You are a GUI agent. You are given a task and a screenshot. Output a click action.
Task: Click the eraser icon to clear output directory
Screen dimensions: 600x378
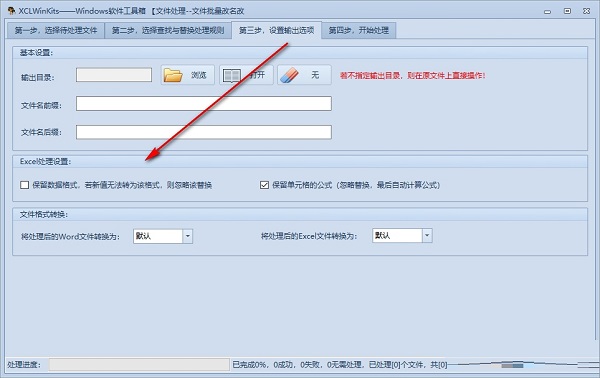(x=289, y=75)
